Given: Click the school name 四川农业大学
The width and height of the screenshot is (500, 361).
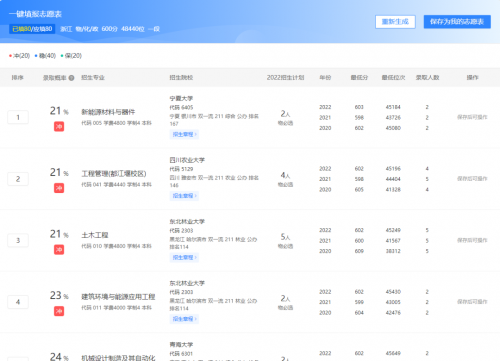Looking at the screenshot, I should point(187,160).
